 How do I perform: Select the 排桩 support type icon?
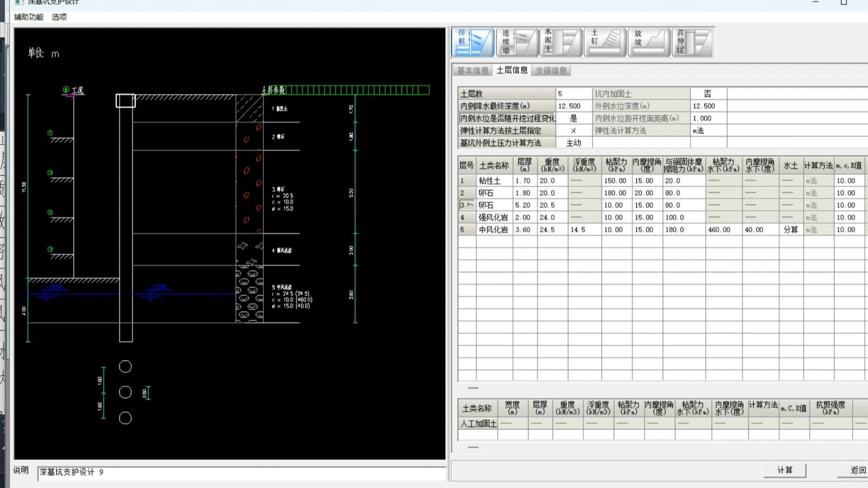pyautogui.click(x=473, y=42)
